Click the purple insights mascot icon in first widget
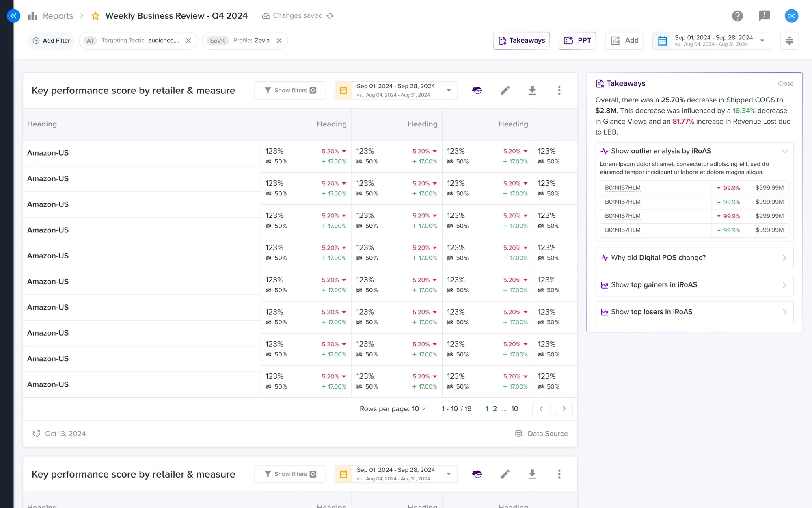 click(x=477, y=90)
